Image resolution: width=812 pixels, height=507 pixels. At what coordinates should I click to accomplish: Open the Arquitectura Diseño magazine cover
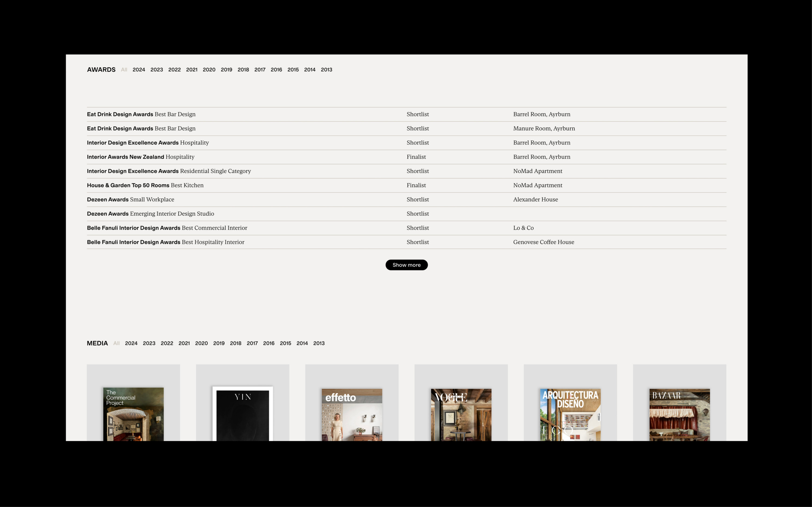click(570, 415)
